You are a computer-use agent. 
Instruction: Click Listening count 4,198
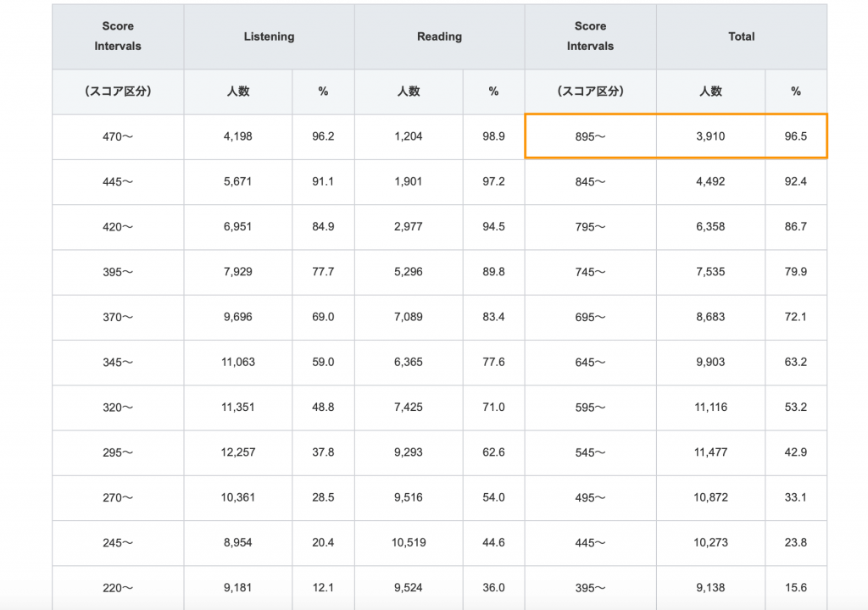tap(237, 136)
